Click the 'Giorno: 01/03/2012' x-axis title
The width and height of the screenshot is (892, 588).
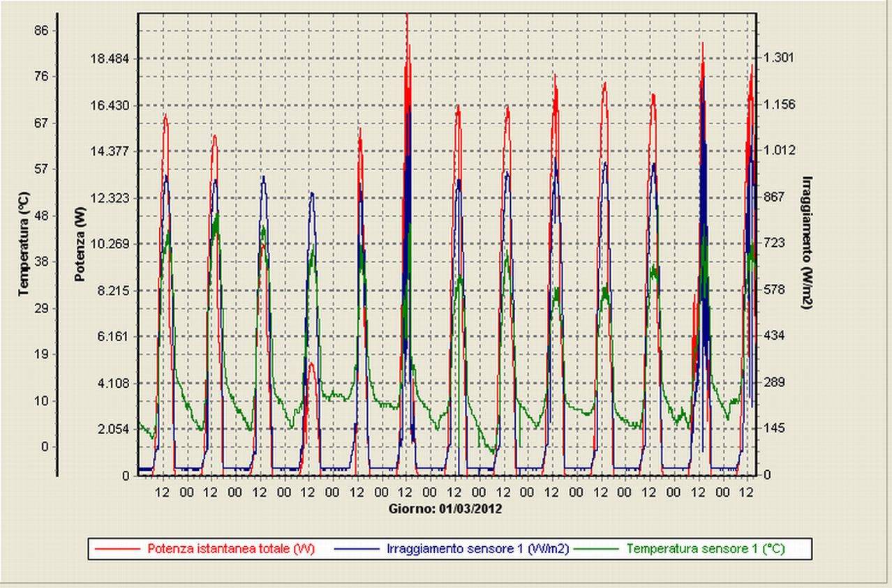445,508
